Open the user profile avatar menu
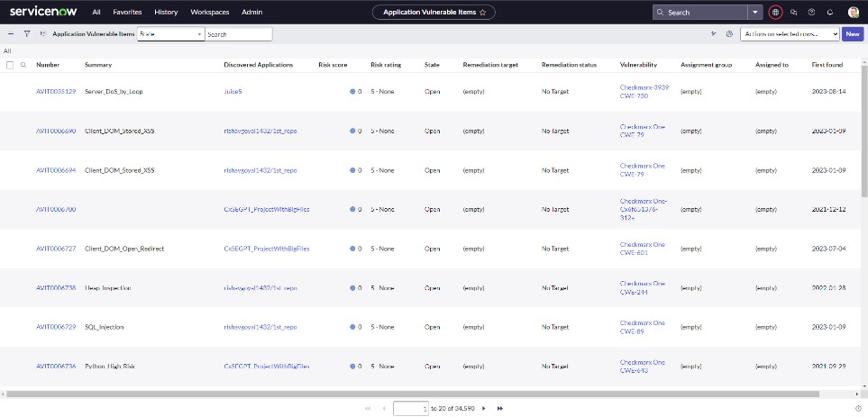 (x=853, y=13)
